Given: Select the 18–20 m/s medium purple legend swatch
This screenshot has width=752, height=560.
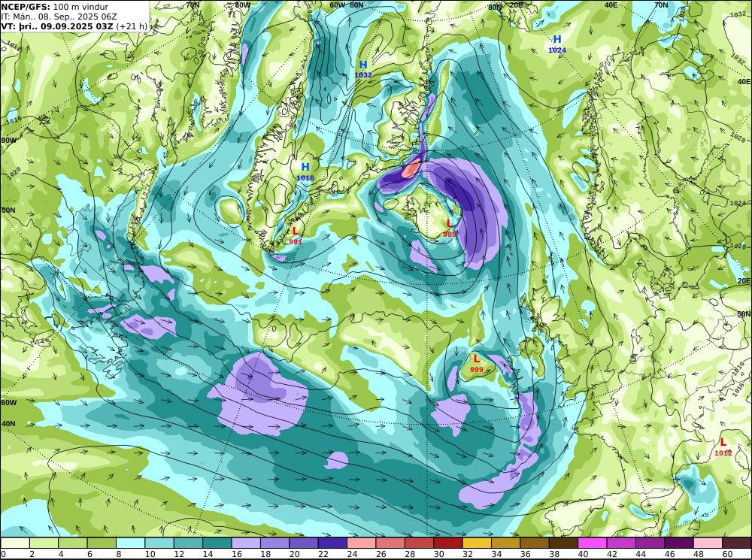Looking at the screenshot, I should [x=274, y=543].
